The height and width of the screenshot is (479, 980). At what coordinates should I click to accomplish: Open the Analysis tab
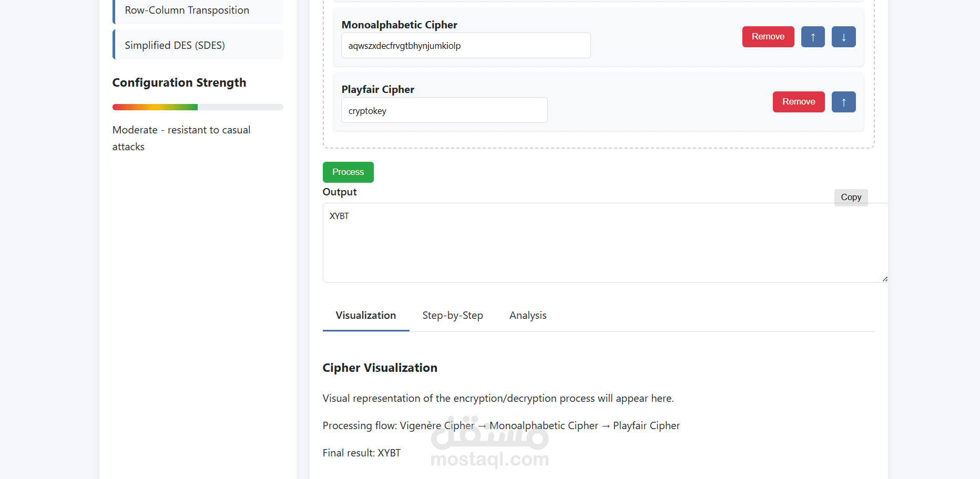[528, 316]
